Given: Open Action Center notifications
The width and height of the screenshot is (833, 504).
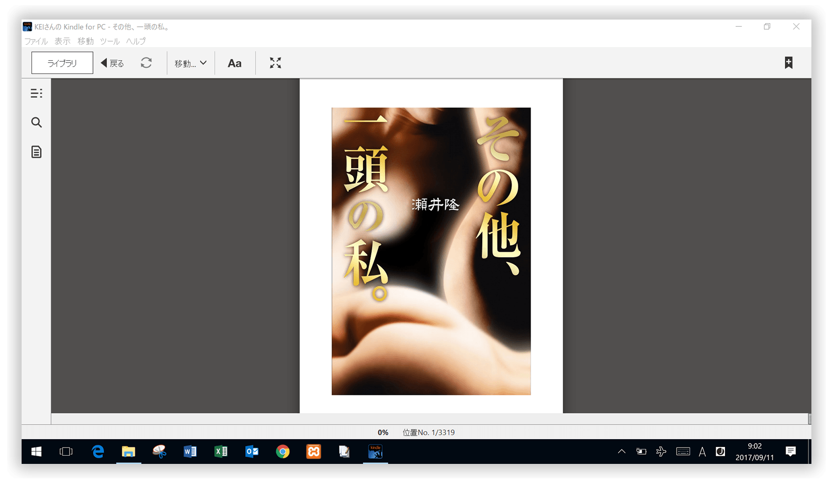Looking at the screenshot, I should point(791,452).
